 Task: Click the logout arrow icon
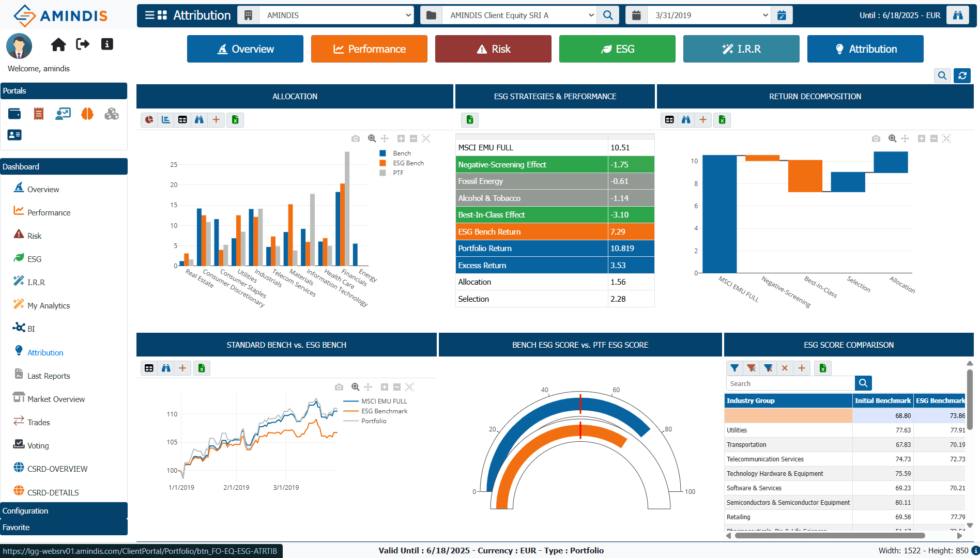(83, 44)
